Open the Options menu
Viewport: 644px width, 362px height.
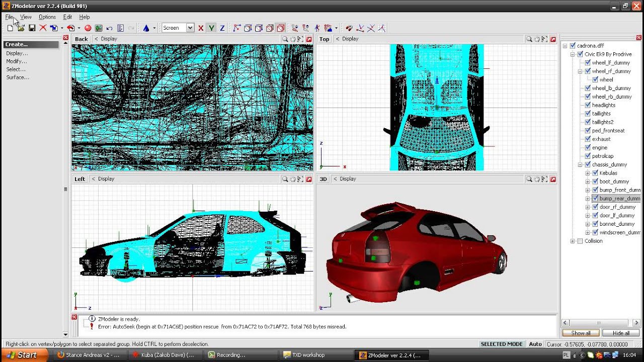pos(47,17)
